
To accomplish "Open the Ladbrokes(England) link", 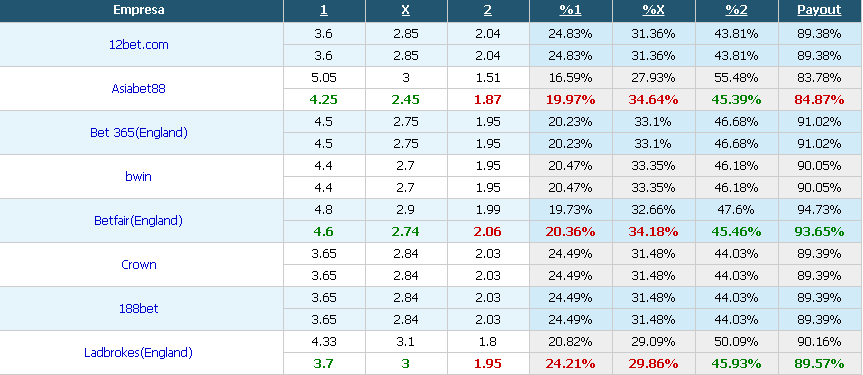I will [x=138, y=353].
